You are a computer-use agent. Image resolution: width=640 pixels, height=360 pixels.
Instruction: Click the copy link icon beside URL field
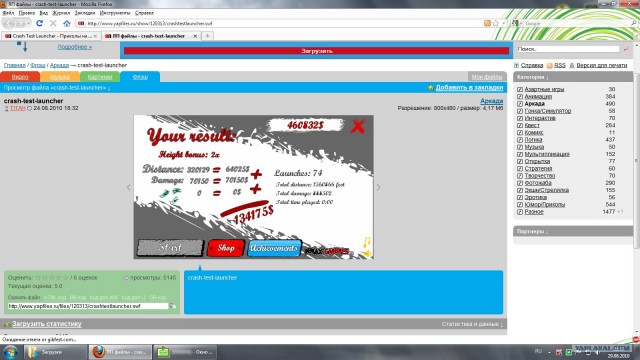click(x=173, y=306)
